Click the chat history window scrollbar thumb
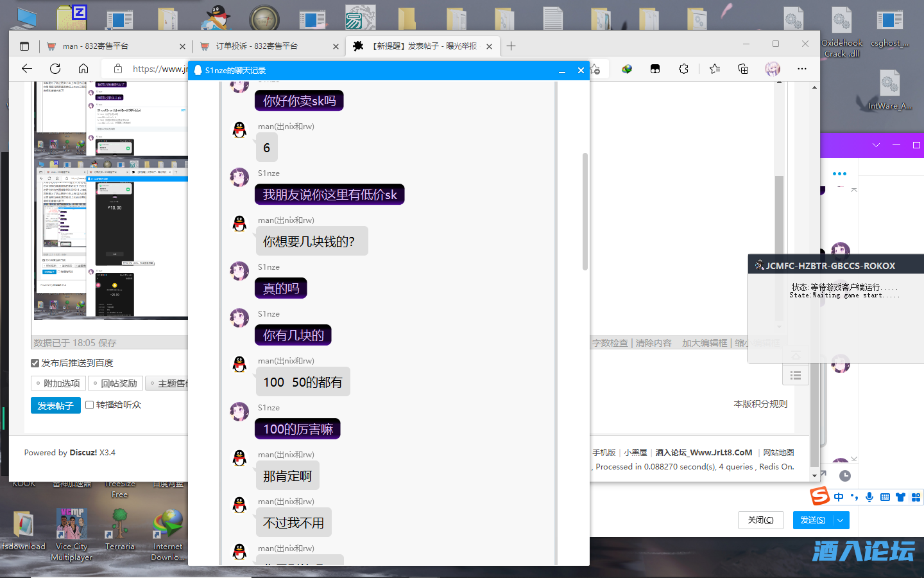Image resolution: width=924 pixels, height=578 pixels. click(x=585, y=212)
